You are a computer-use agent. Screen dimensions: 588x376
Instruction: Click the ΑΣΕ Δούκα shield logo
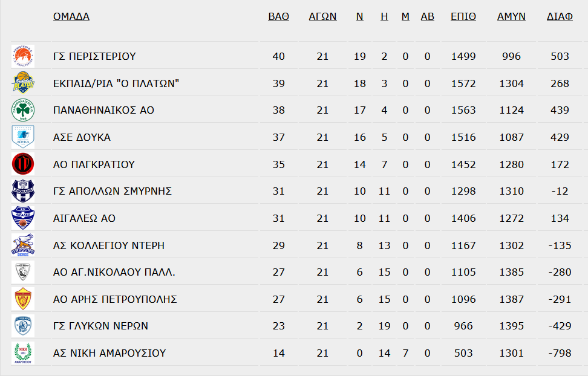click(x=23, y=137)
